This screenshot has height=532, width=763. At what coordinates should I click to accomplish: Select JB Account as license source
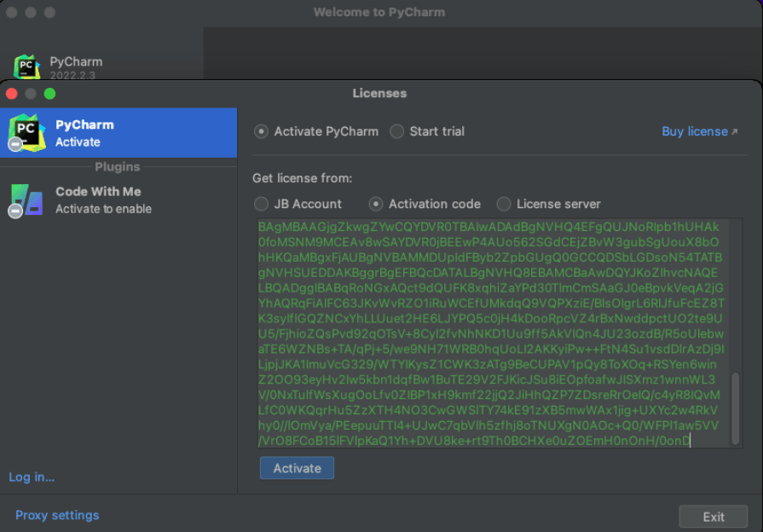click(x=261, y=204)
